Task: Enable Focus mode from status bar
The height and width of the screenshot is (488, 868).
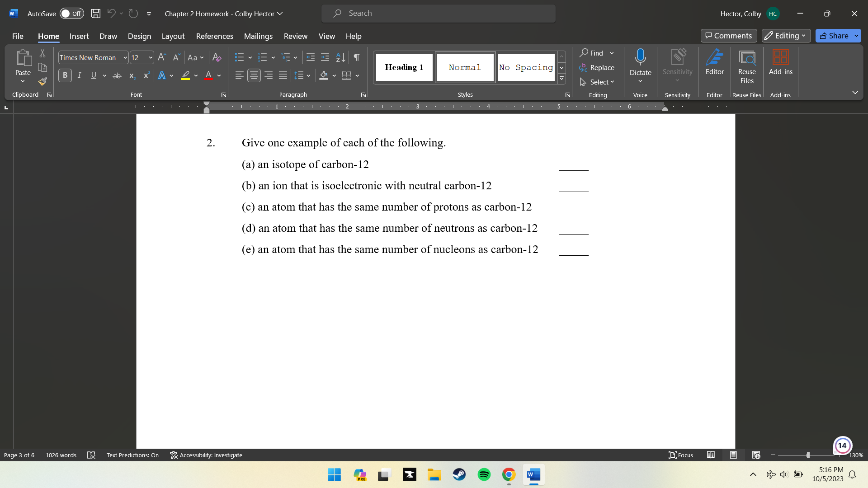Action: (680, 455)
